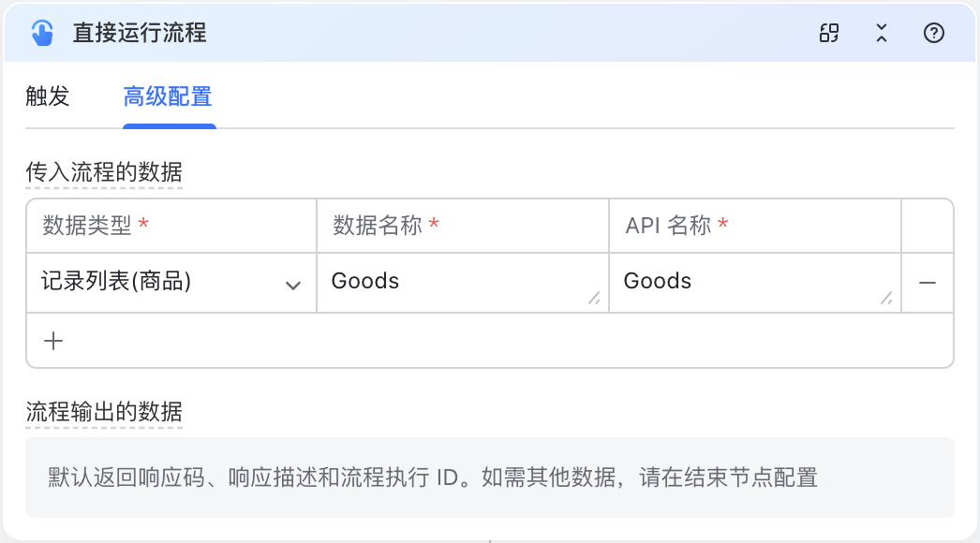Expand the 记录列表(商品) data type dropdown
Viewport: 980px width, 543px height.
[171, 283]
